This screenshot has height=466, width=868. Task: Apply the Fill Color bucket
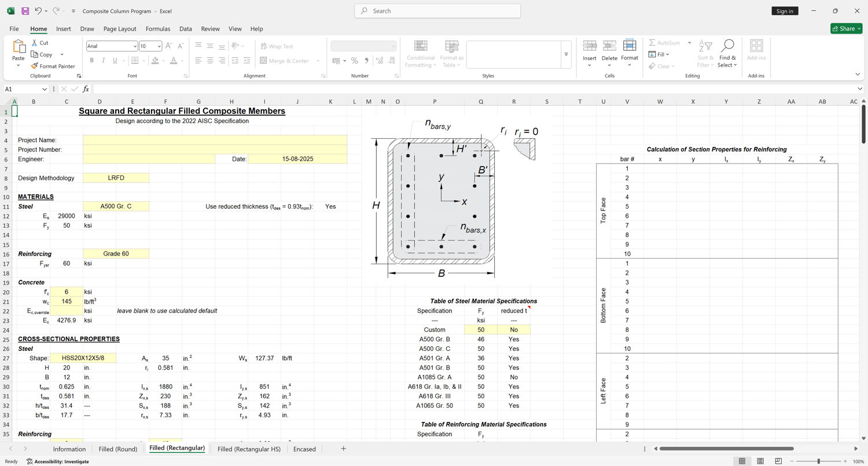pyautogui.click(x=155, y=61)
